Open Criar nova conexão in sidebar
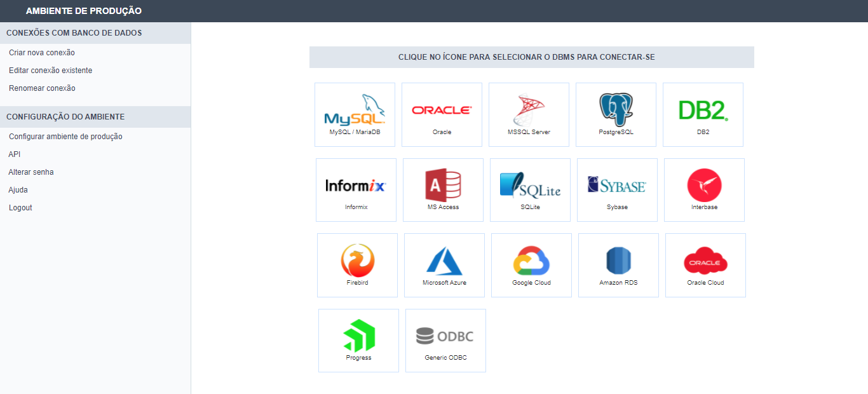 (42, 53)
